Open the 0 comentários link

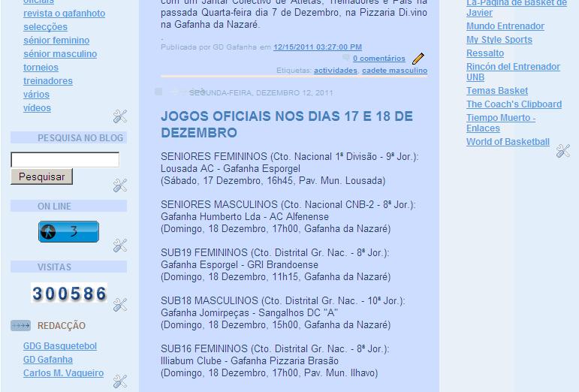coord(378,59)
